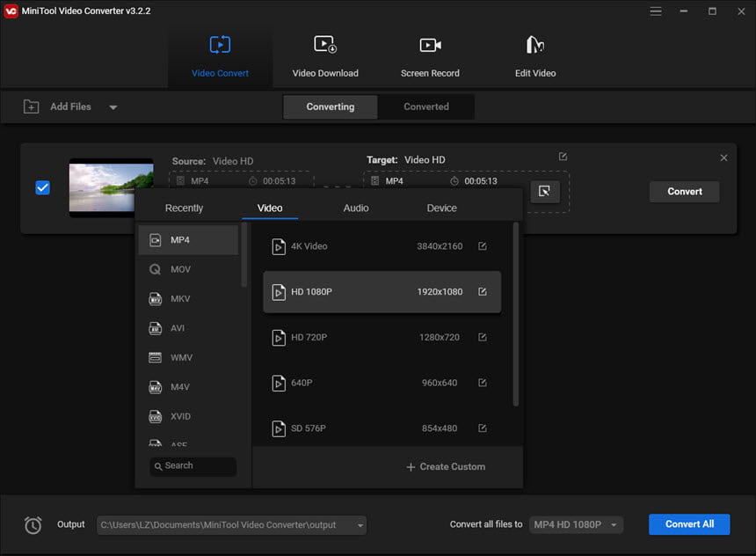Click the Convert All button
The height and width of the screenshot is (556, 756).
689,524
